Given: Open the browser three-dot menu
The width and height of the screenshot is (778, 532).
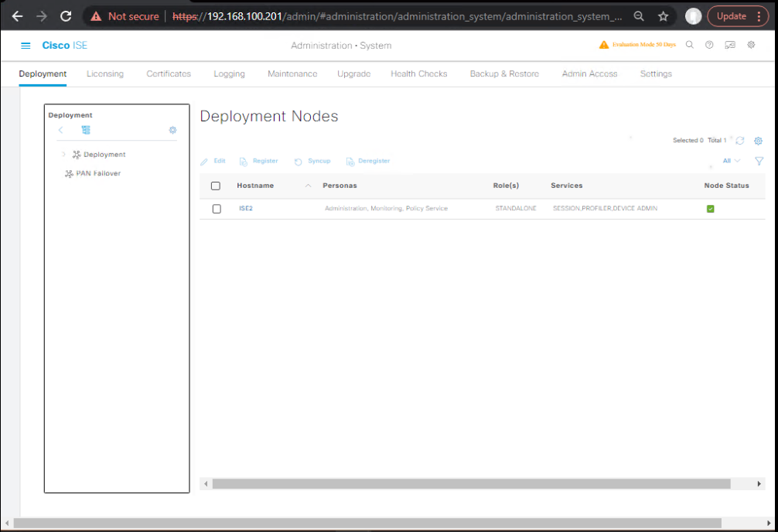Looking at the screenshot, I should coord(759,16).
